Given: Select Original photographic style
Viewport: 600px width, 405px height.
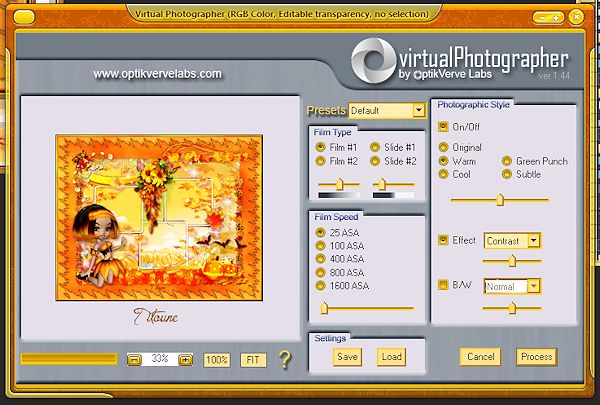Looking at the screenshot, I should (x=443, y=147).
